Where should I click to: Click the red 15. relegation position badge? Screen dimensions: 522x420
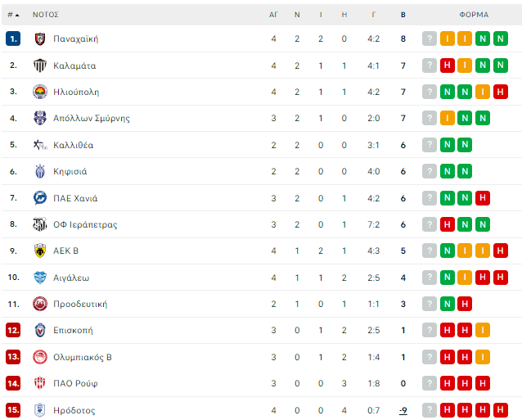point(13,410)
